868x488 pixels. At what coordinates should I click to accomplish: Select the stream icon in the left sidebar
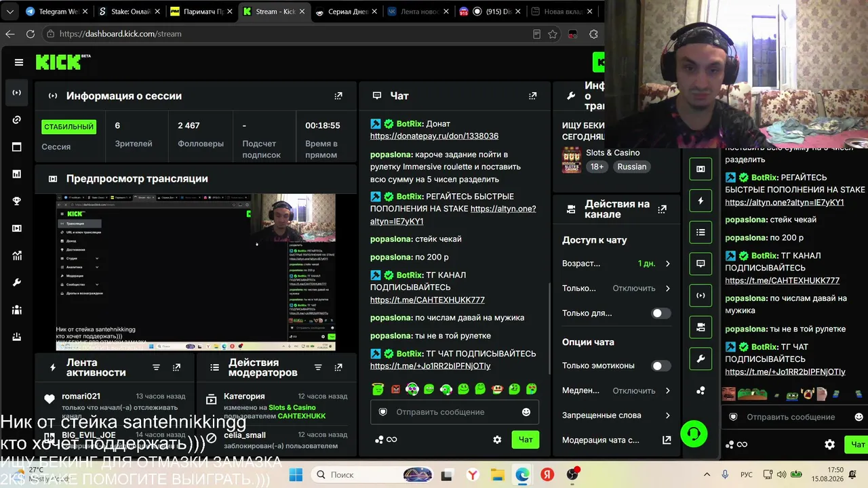coord(17,93)
